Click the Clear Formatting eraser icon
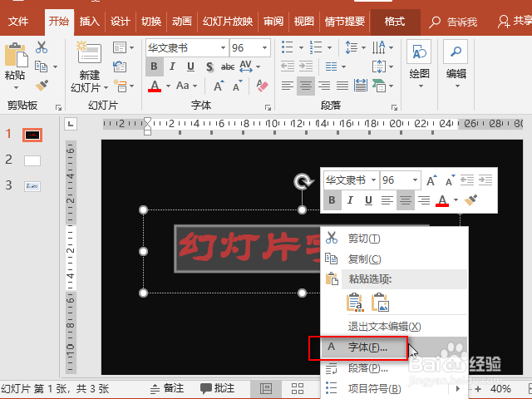Viewport: 532px width, 399px height. [x=263, y=86]
